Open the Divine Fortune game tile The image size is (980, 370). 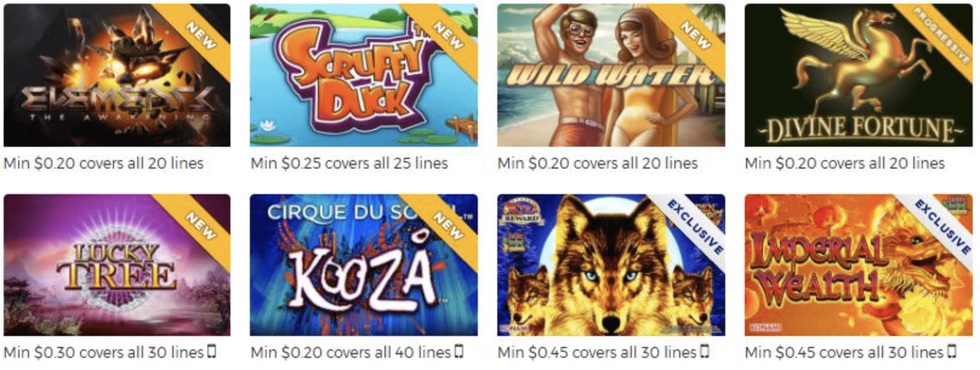point(859,75)
